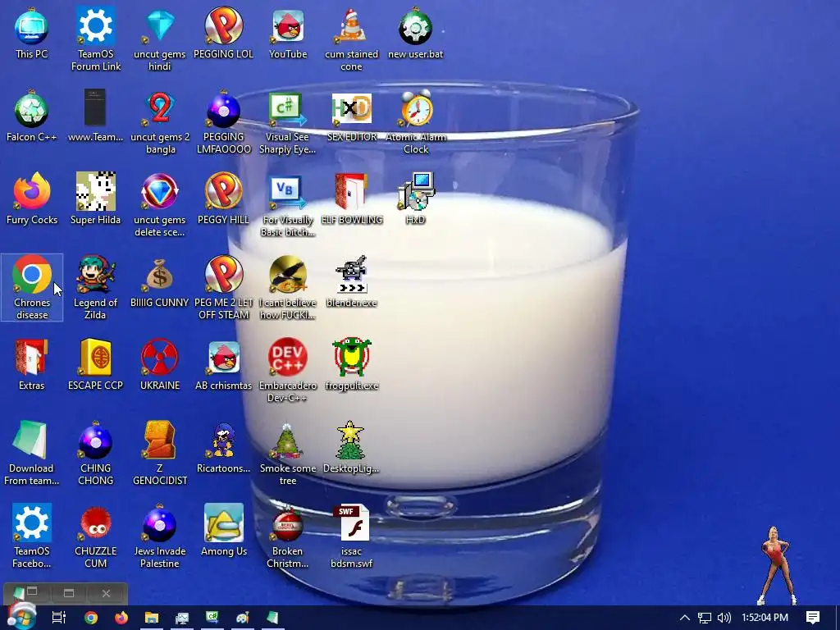The height and width of the screenshot is (630, 840).
Task: Switch to the monitor app in taskbar
Action: [182, 618]
